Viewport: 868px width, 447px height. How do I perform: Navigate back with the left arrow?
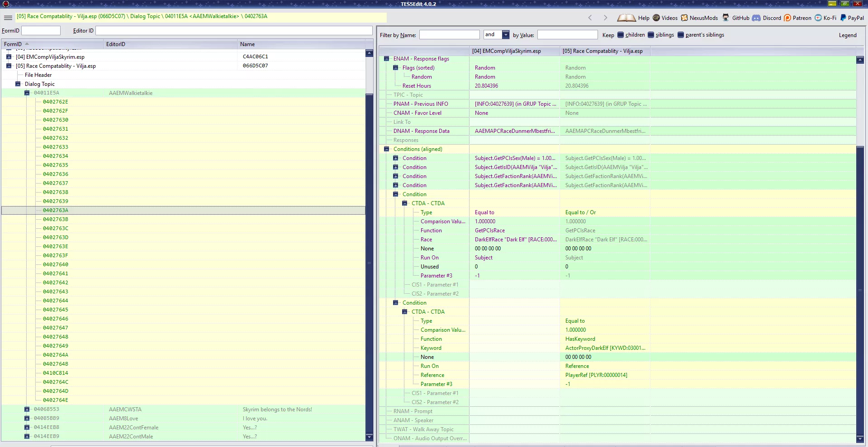click(590, 18)
